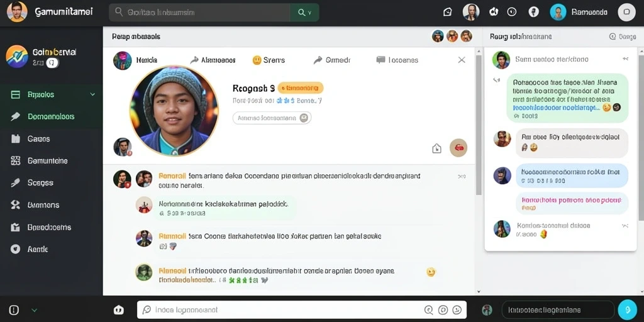
Task: Click the bot face icon beside message input
Action: pos(119,309)
